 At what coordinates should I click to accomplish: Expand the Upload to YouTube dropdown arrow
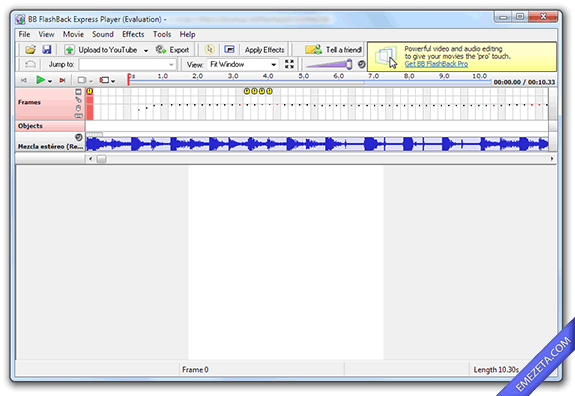tap(146, 50)
